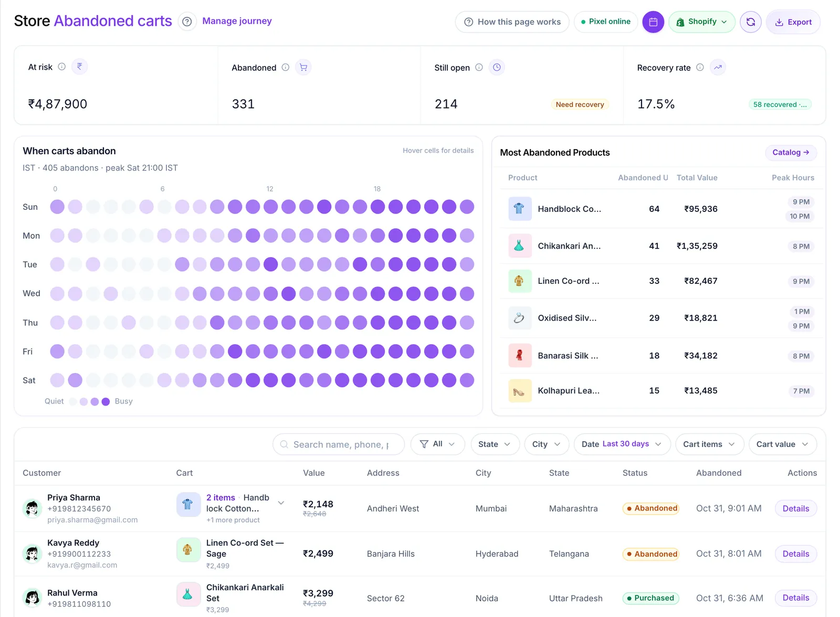Viewport: 840px width, 617px height.
Task: Click Details for Kavya Reddy
Action: [x=796, y=554]
